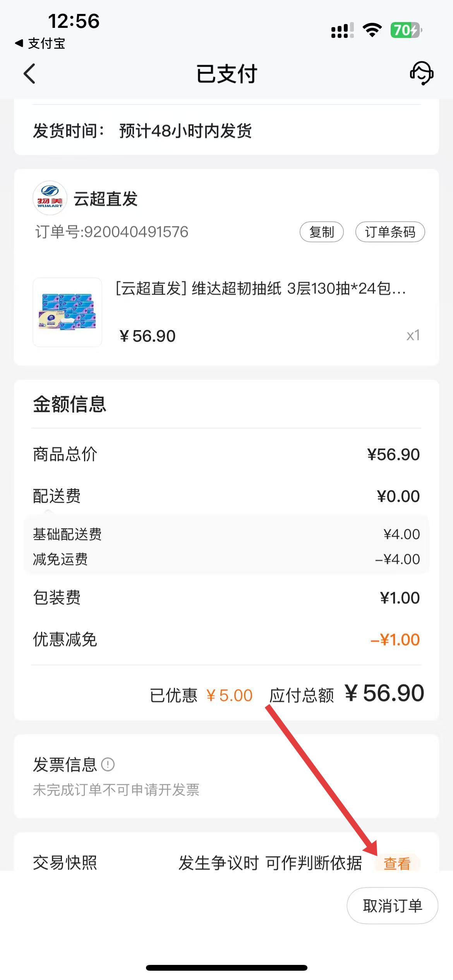The image size is (453, 980).
Task: Tap the cellular signal icon
Action: [342, 30]
